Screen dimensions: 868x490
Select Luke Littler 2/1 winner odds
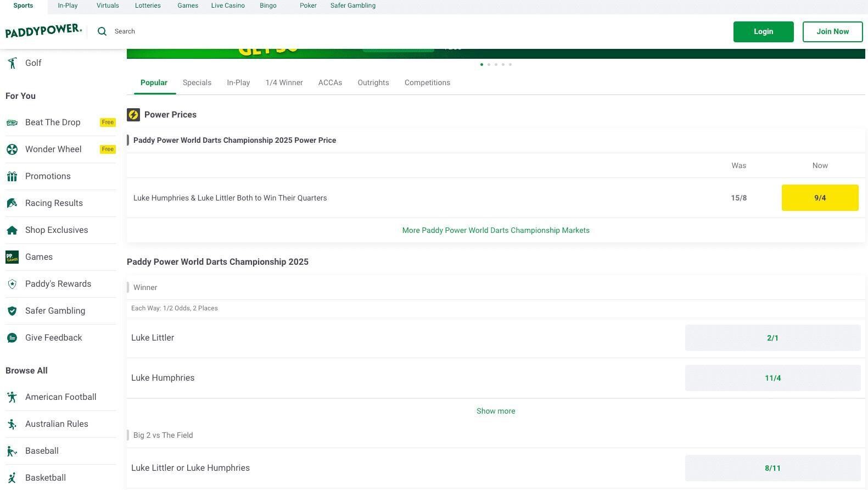coord(772,338)
